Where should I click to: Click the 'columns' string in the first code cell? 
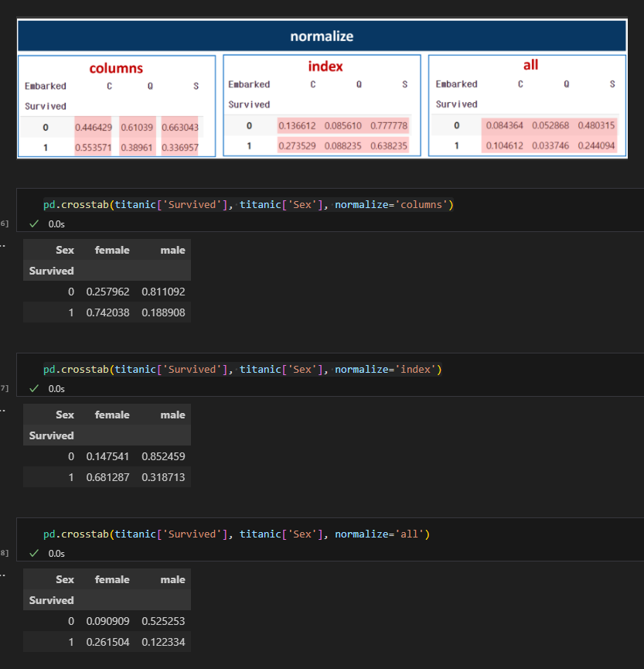coord(421,205)
